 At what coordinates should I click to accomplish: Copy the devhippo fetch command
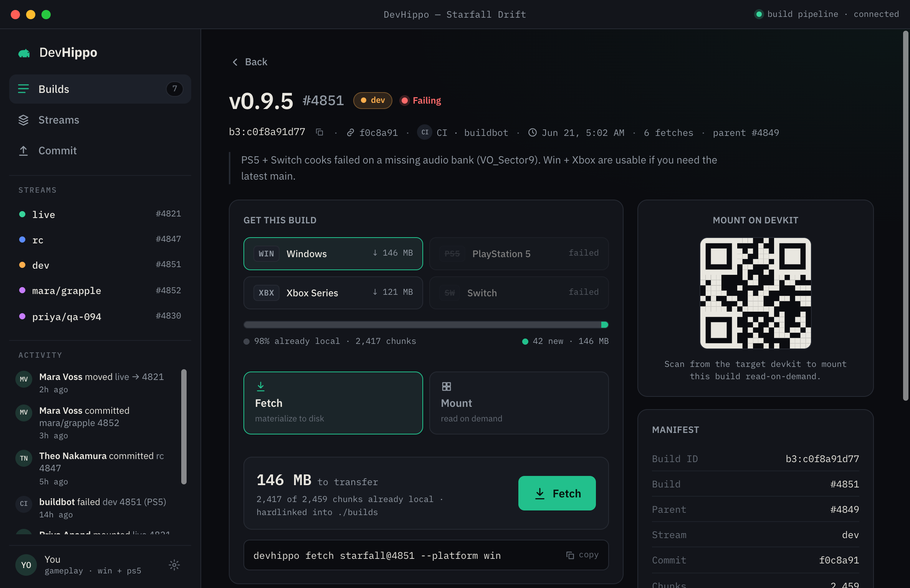point(582,555)
